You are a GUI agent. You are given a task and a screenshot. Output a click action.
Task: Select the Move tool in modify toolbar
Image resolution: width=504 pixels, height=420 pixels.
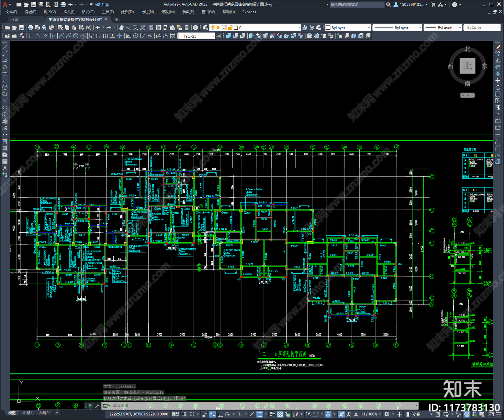[x=498, y=81]
